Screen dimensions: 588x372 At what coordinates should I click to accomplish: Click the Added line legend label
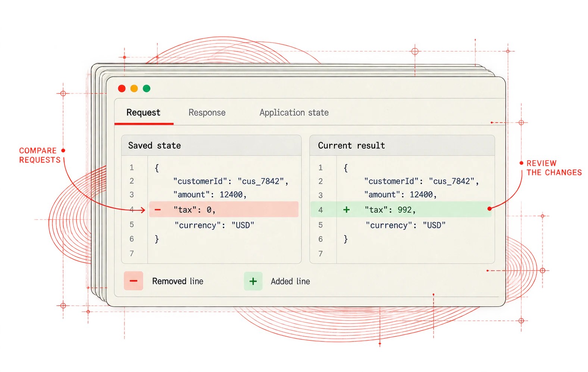click(x=290, y=281)
